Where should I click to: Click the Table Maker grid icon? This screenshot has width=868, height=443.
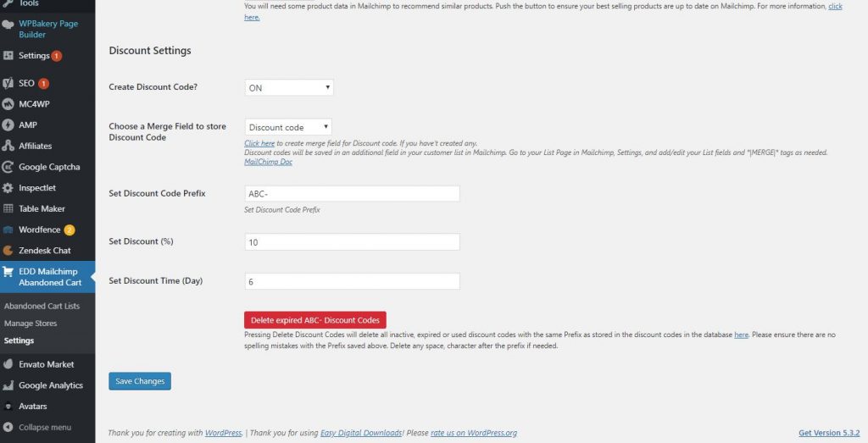(x=8, y=208)
